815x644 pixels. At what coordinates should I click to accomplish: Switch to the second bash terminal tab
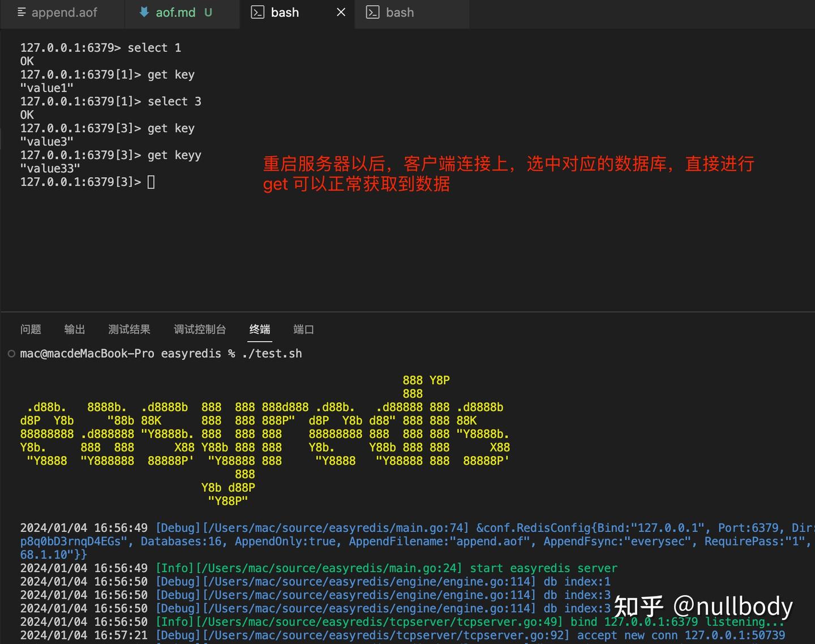point(400,12)
